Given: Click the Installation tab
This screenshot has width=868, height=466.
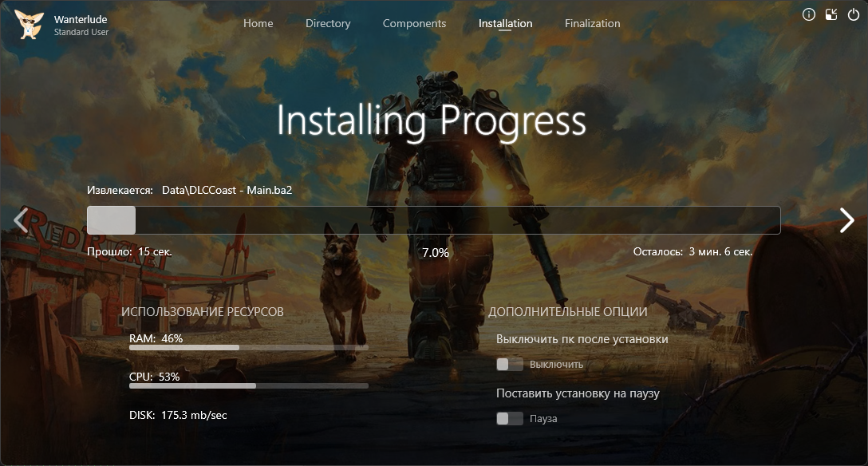Looking at the screenshot, I should (505, 23).
